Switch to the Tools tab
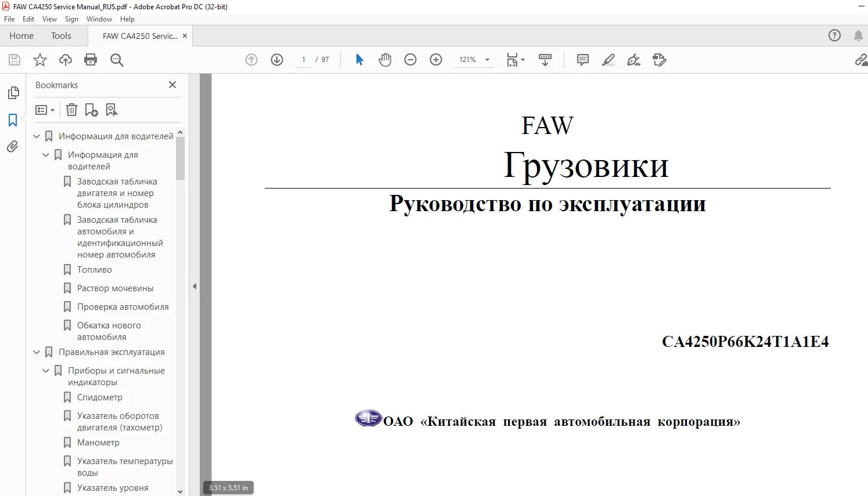This screenshot has width=868, height=496. pyautogui.click(x=61, y=36)
